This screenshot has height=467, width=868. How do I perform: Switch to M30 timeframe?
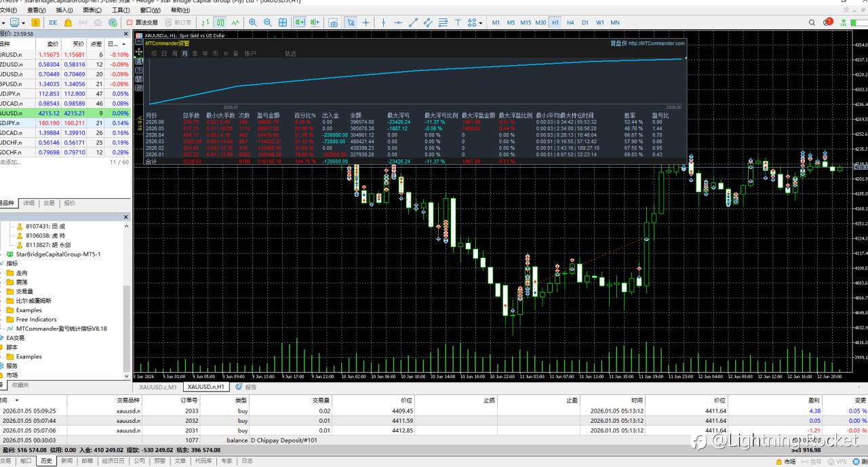pyautogui.click(x=540, y=22)
